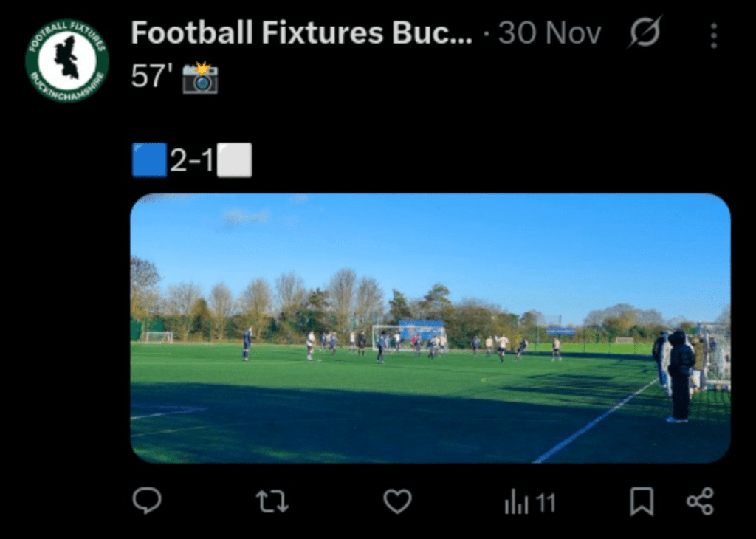This screenshot has height=539, width=756.
Task: Click the blue square team emoji
Action: pyautogui.click(x=150, y=160)
